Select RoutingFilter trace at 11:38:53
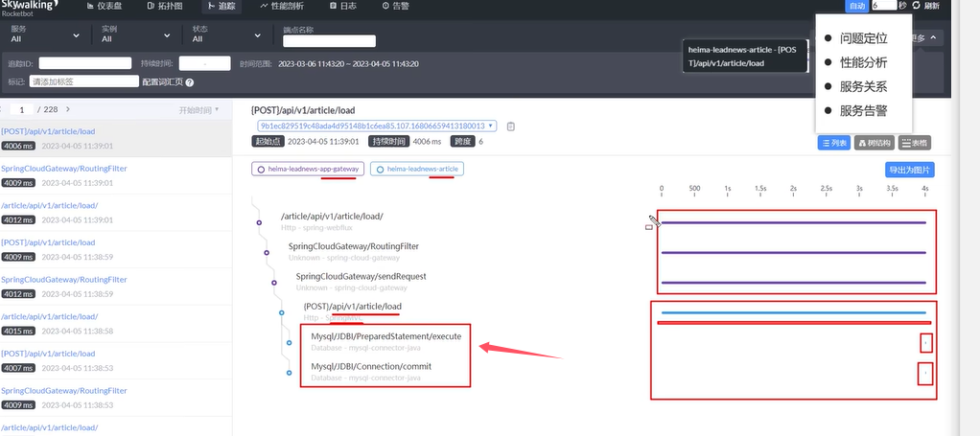Screen dimensions: 980x436 coord(116,398)
